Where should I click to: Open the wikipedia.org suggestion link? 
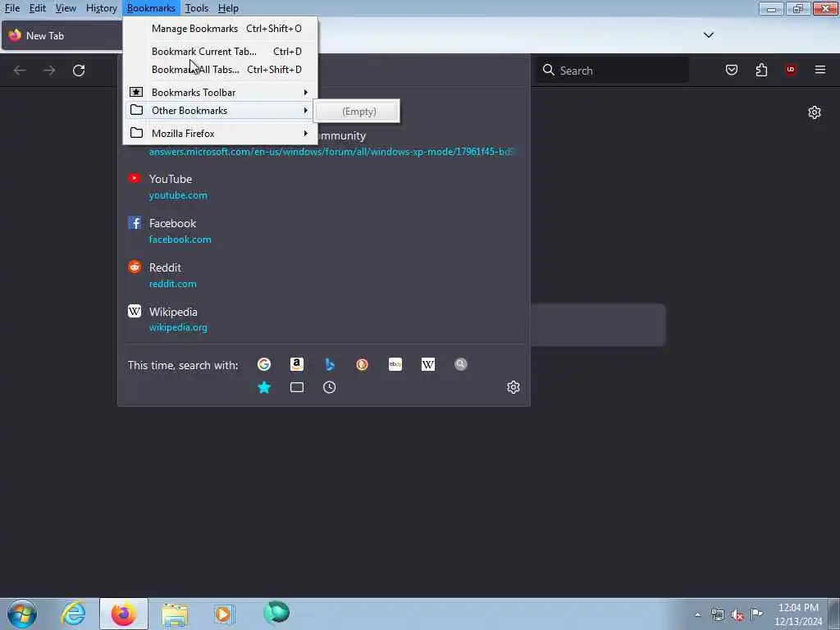click(178, 327)
